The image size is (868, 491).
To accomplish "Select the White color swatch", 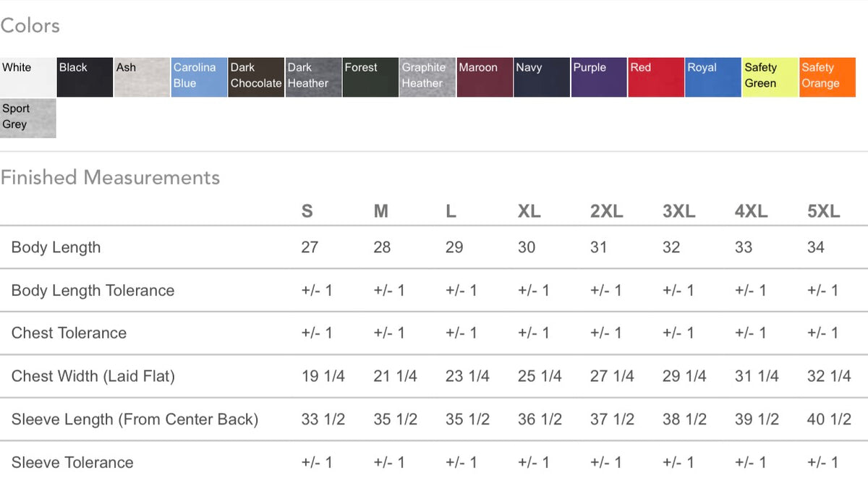I will [x=27, y=77].
